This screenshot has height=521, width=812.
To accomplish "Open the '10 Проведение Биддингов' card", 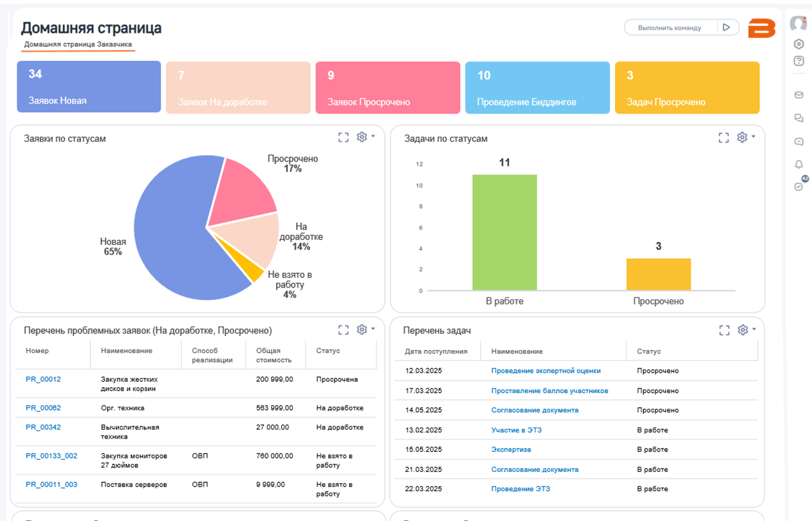I will 537,88.
